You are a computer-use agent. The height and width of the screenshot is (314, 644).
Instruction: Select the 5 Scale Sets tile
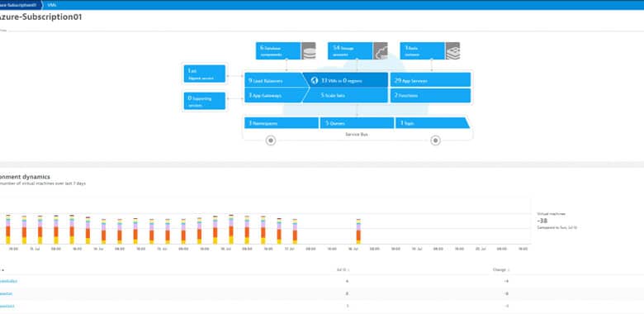(x=345, y=95)
